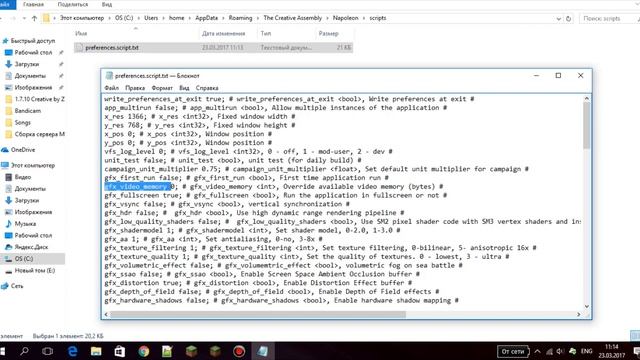Click the Napoleon breadcrumb

(x=345, y=18)
